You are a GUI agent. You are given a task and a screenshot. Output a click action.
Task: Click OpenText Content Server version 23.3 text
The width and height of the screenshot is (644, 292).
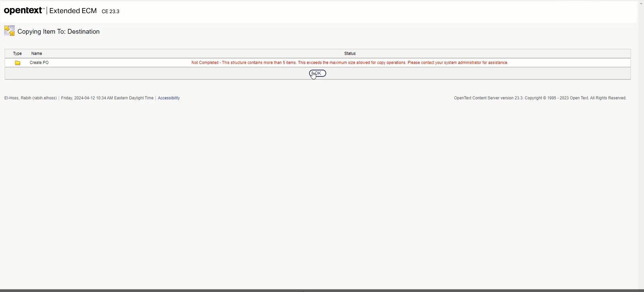coord(488,98)
